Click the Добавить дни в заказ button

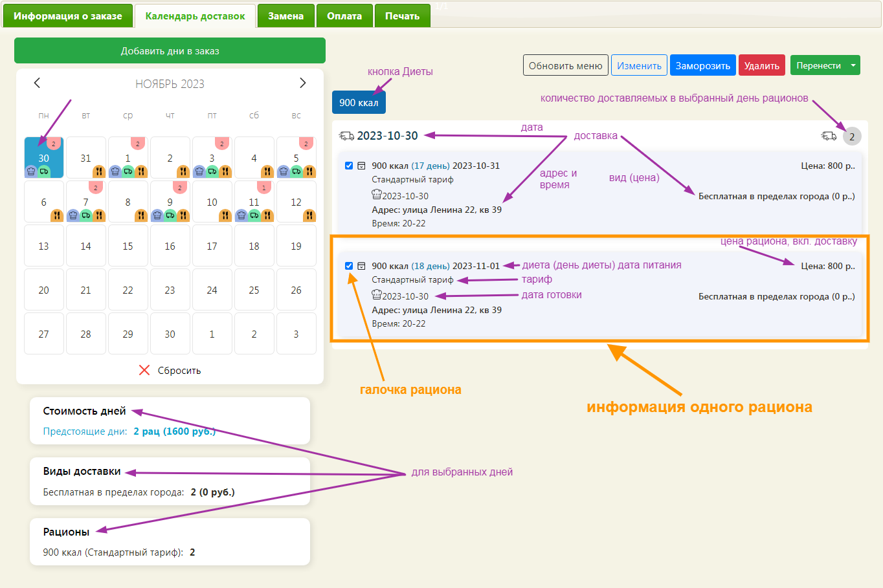point(170,50)
